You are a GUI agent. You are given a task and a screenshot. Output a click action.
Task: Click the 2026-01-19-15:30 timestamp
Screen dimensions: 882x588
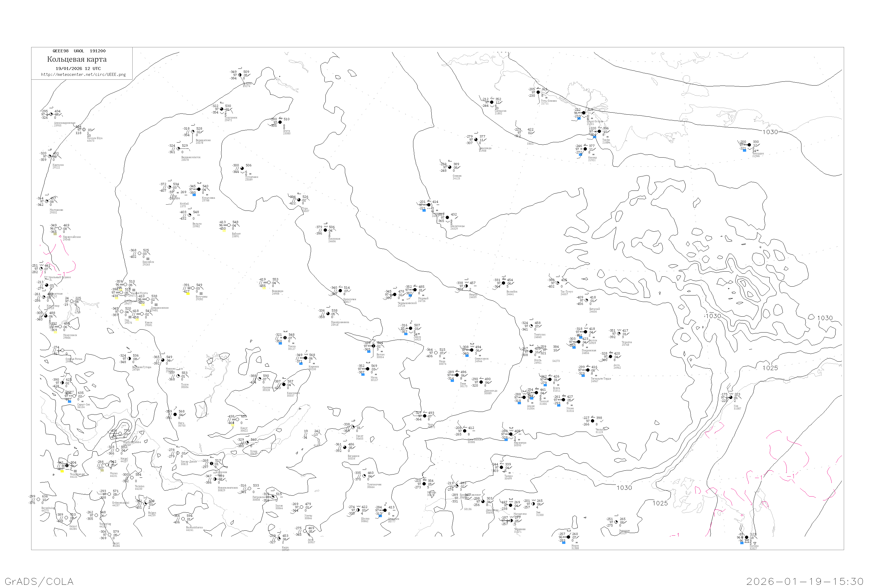805,581
